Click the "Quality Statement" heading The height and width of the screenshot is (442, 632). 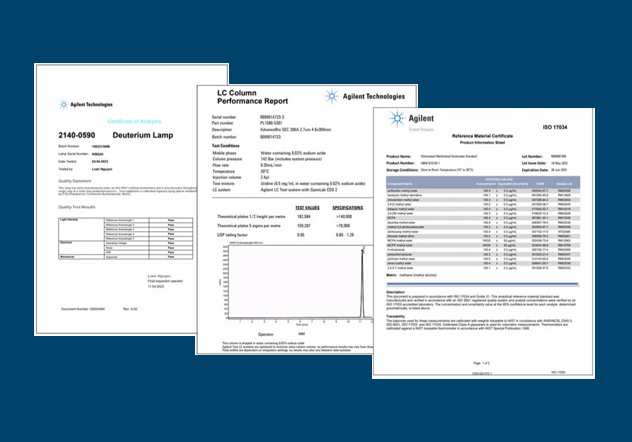[x=75, y=181]
